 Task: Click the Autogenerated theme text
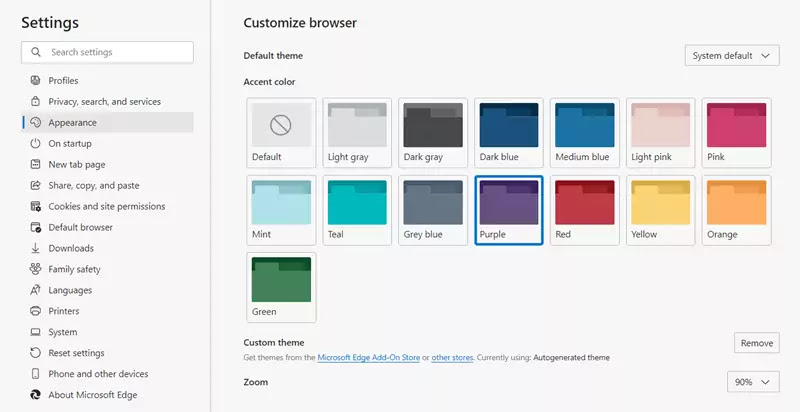[571, 357]
